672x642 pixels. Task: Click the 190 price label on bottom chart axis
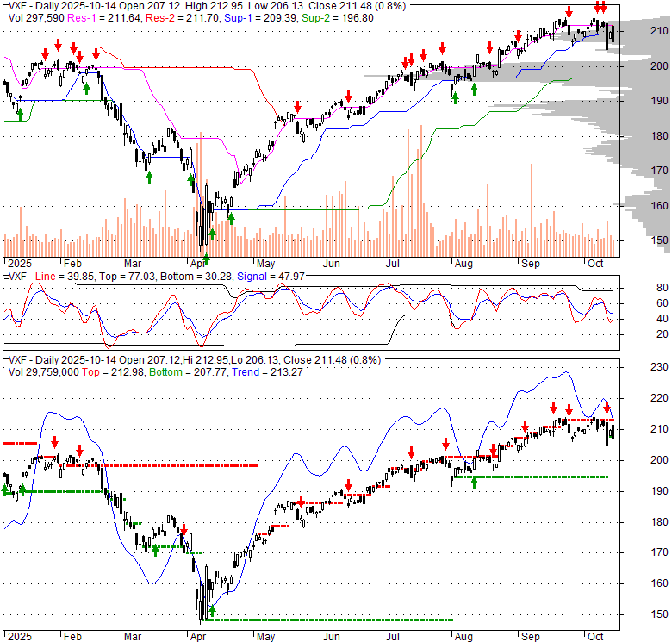tap(659, 491)
